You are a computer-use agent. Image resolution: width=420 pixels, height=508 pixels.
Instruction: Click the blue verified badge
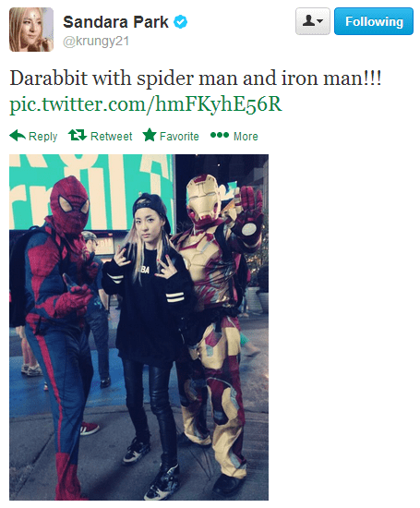[180, 22]
